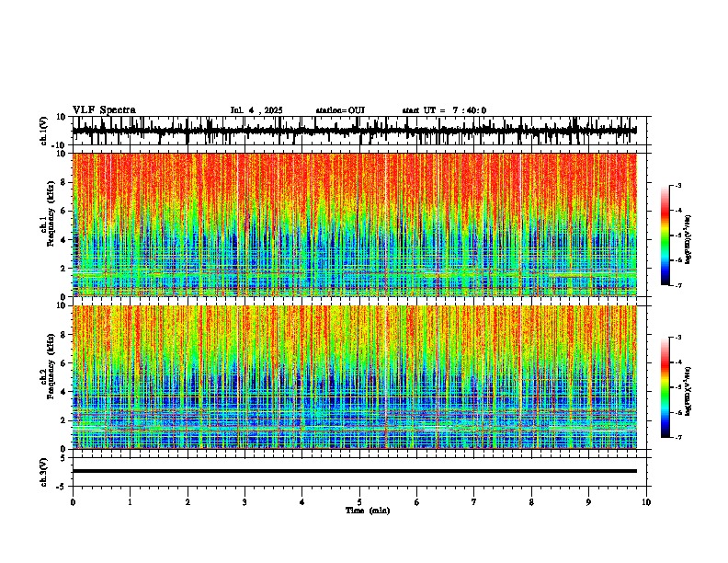The height and width of the screenshot is (563, 728).
Task: Click the "2" time axis tick label
Action: [188, 502]
